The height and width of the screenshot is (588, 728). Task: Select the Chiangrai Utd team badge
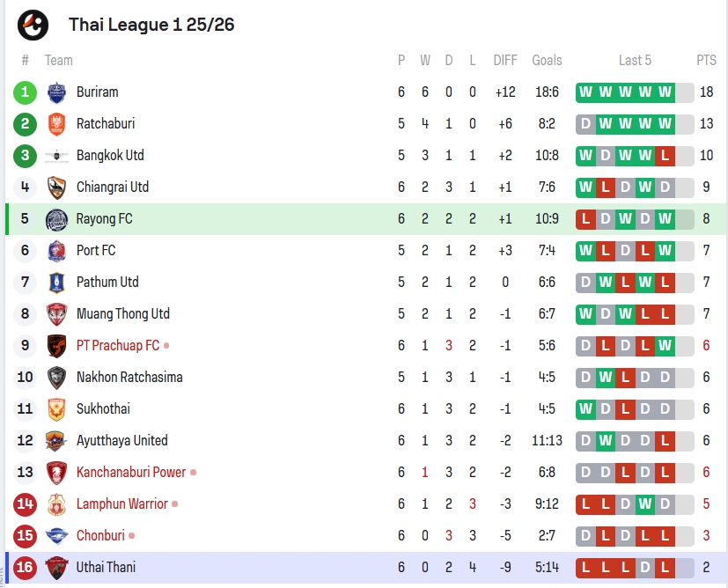pyautogui.click(x=56, y=187)
